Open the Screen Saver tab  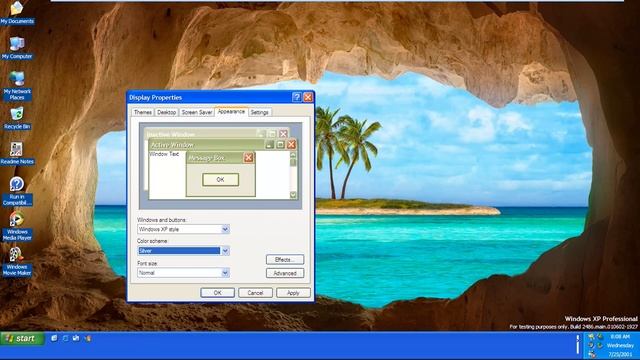[x=197, y=112]
